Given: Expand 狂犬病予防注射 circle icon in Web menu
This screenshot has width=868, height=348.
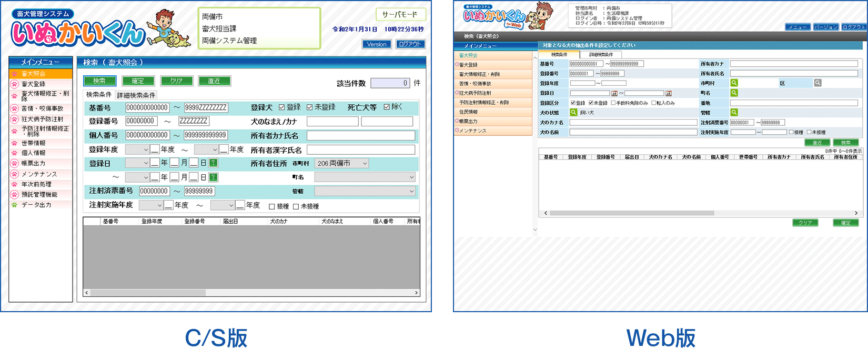Looking at the screenshot, I should 457,93.
